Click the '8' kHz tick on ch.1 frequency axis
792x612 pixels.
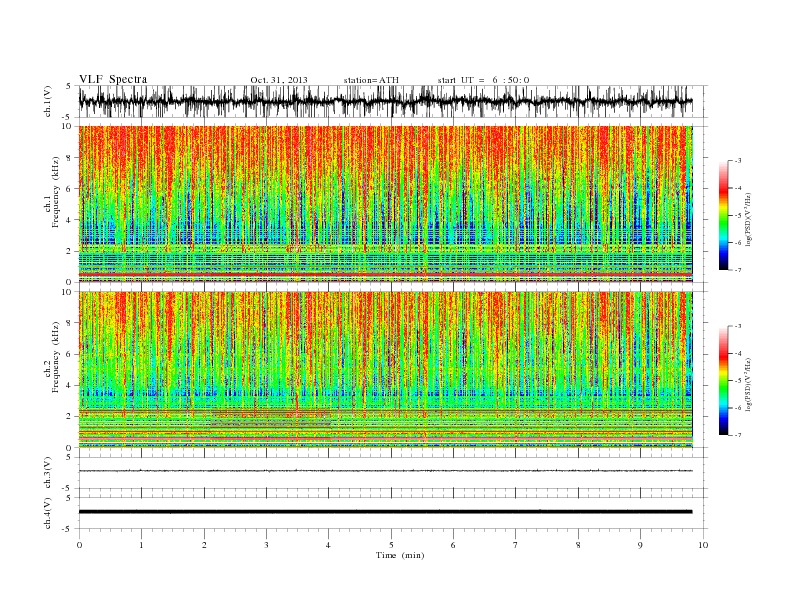coord(70,158)
